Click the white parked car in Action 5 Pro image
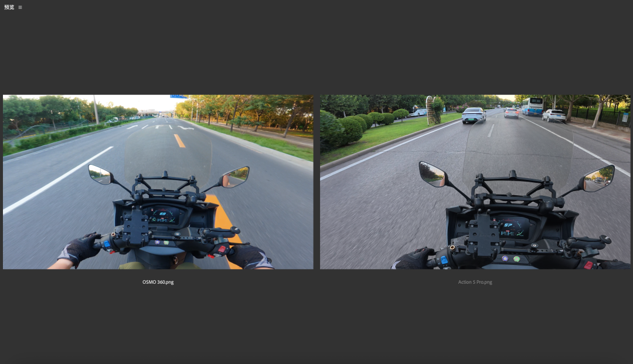 pos(554,115)
